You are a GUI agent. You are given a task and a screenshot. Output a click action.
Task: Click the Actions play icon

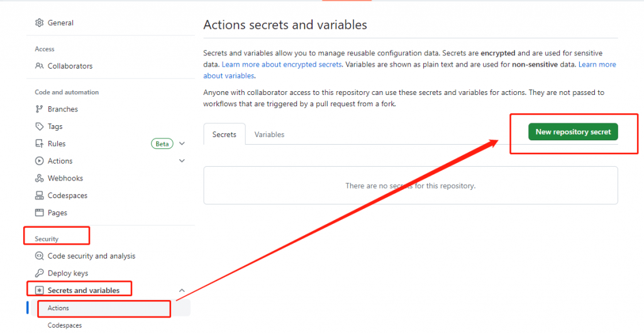click(39, 161)
